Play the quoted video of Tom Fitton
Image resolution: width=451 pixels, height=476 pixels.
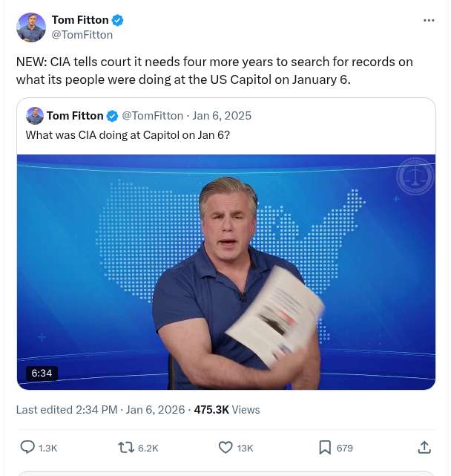[x=226, y=272]
